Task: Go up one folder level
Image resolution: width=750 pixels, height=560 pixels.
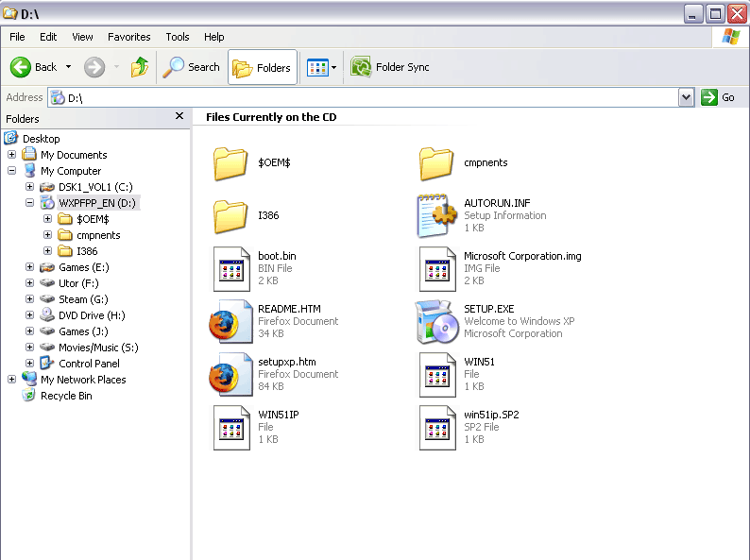Action: pyautogui.click(x=139, y=67)
